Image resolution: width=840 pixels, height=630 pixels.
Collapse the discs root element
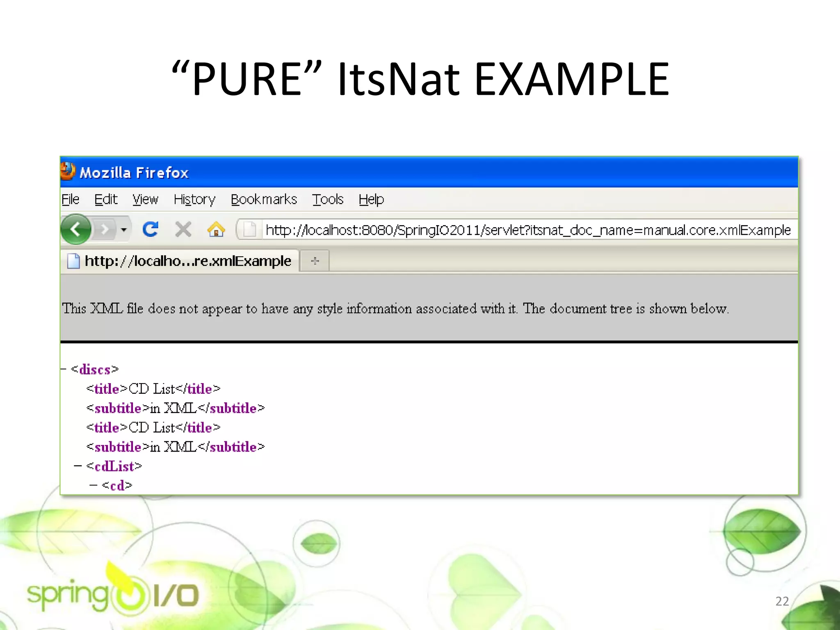63,369
